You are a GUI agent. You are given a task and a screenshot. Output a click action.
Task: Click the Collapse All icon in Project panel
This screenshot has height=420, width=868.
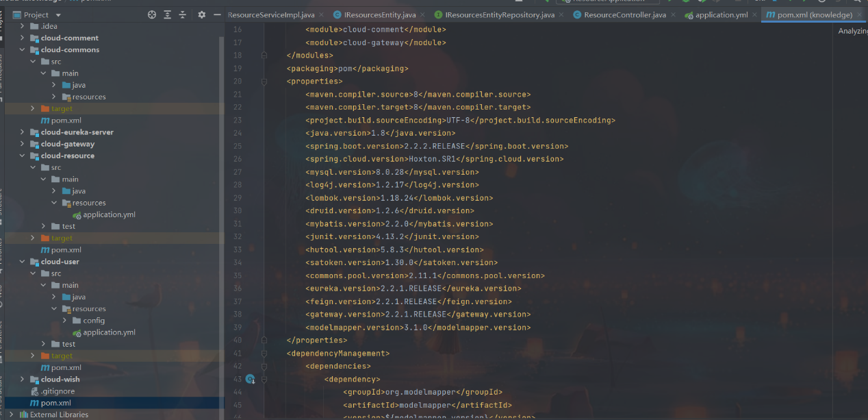[183, 14]
